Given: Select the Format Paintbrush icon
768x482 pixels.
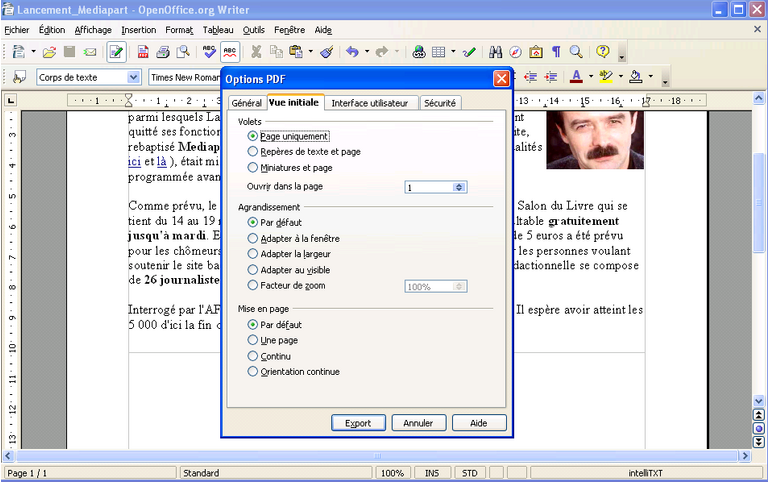Looking at the screenshot, I should point(327,51).
